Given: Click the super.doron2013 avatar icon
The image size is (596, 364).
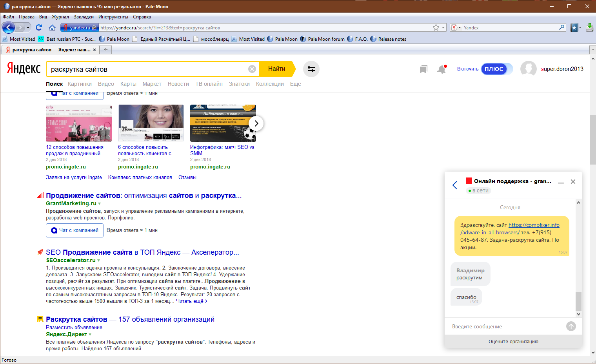Looking at the screenshot, I should point(528,69).
